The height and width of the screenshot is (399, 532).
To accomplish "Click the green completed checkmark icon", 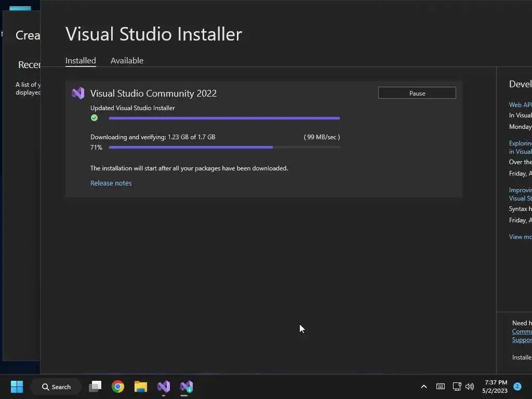I will point(95,118).
